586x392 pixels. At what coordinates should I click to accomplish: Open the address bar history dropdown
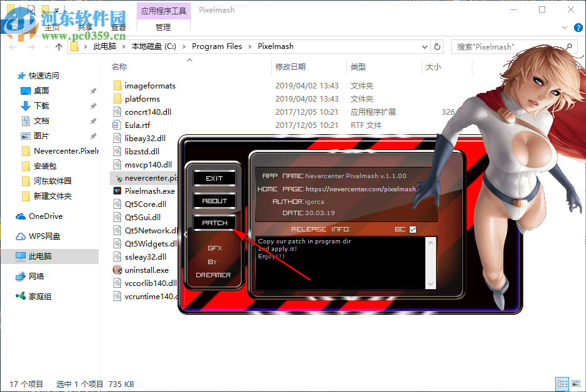pos(424,46)
